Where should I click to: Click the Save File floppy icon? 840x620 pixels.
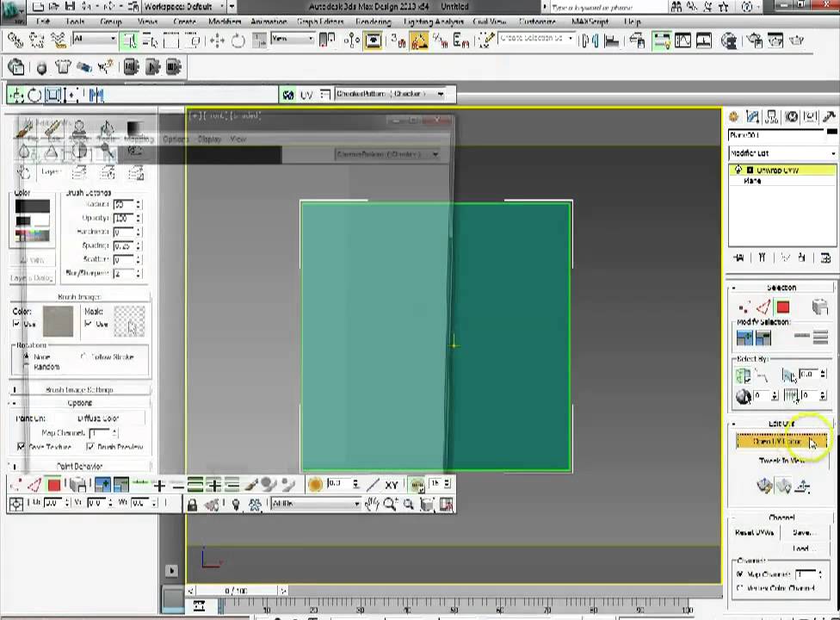(x=69, y=6)
